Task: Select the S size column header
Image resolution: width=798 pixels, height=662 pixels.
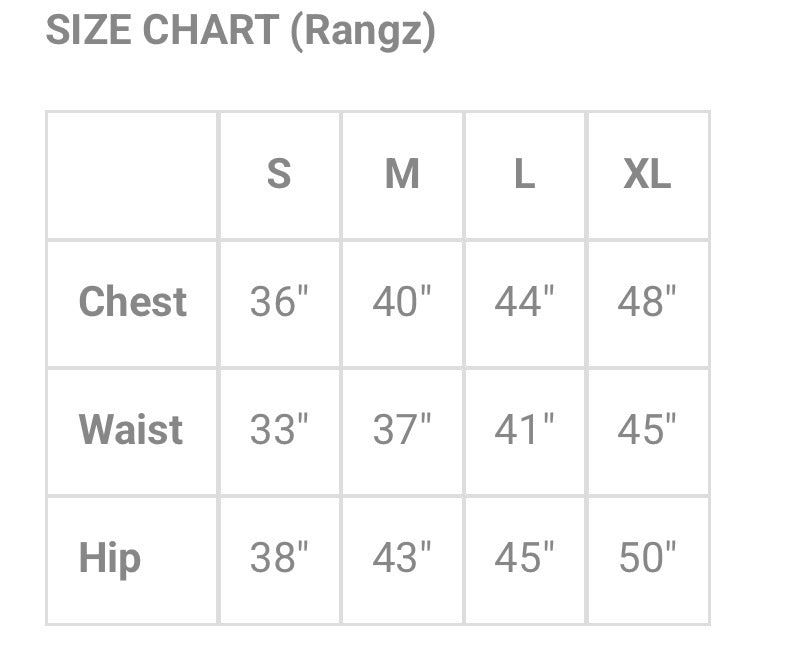Action: (x=279, y=175)
